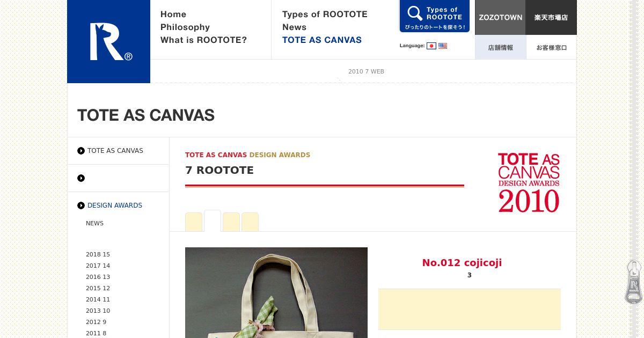Open News in the top navigation

click(x=294, y=27)
